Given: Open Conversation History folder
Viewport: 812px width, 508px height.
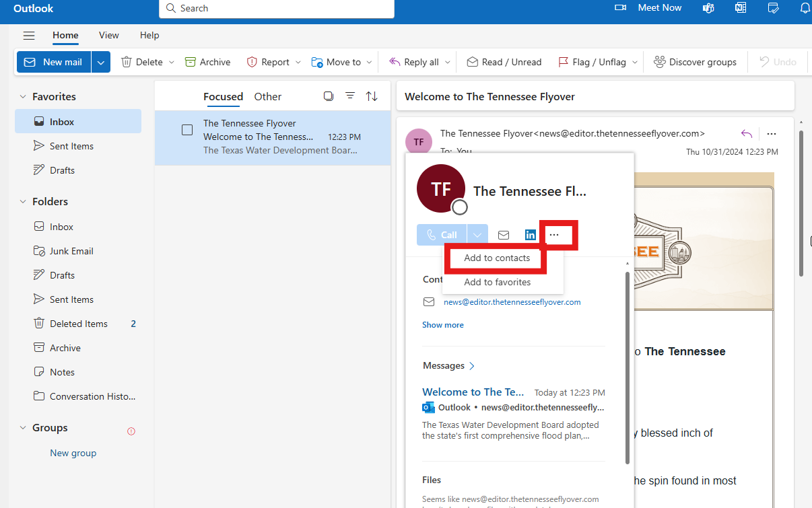Looking at the screenshot, I should pos(78,396).
